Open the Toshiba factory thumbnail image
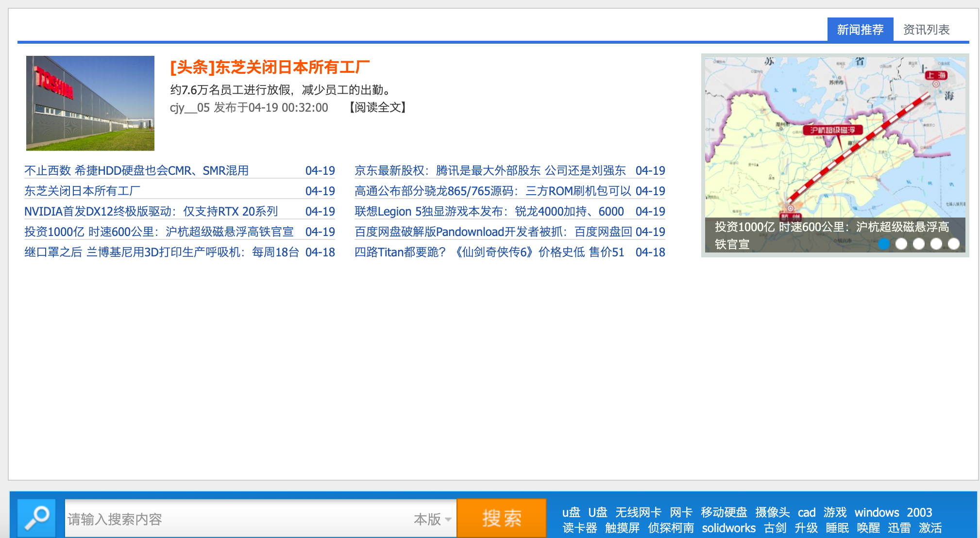 click(90, 103)
